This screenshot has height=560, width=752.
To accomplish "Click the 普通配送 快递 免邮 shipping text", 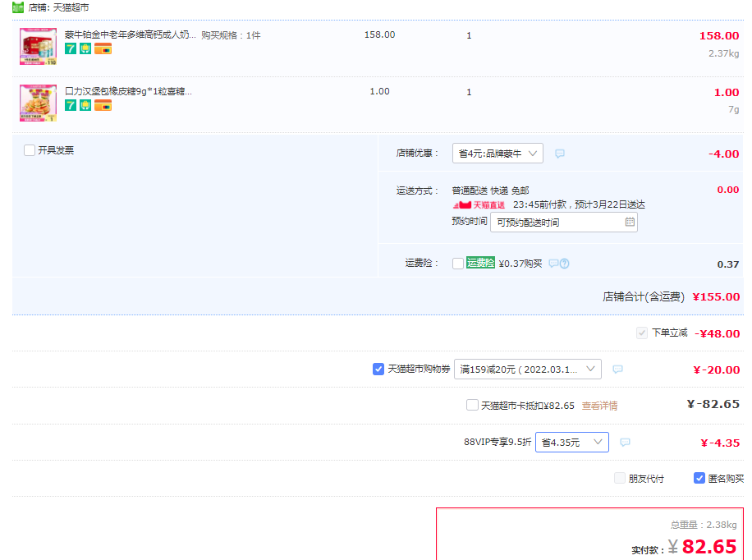I will point(490,191).
